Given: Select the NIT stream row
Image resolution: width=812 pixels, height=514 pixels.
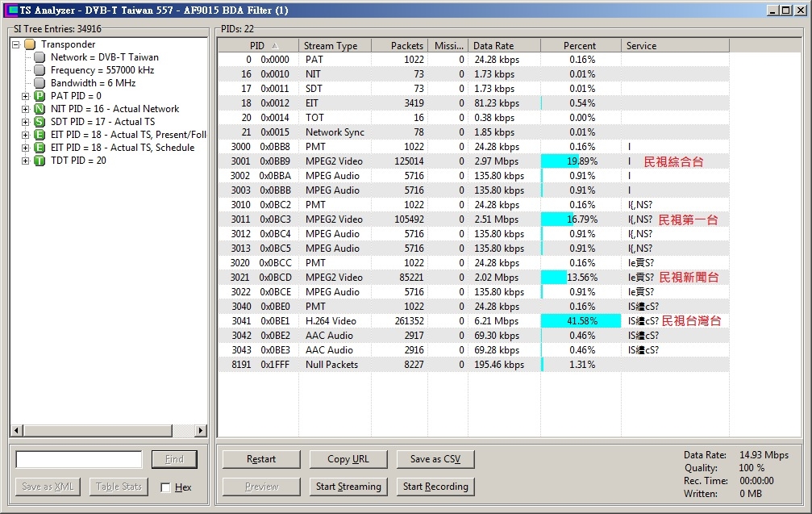Looking at the screenshot, I should (x=473, y=74).
